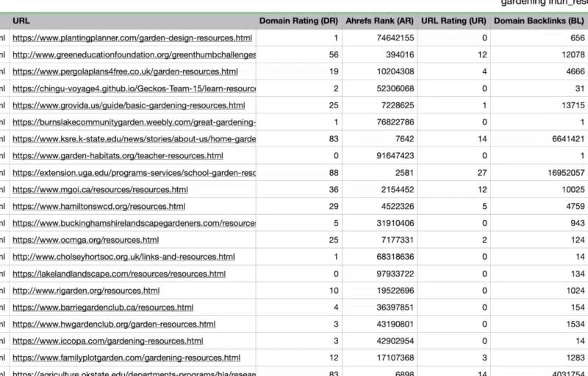Open the barriegardenclub.ca resources link
This screenshot has height=376, width=588.
(103, 308)
